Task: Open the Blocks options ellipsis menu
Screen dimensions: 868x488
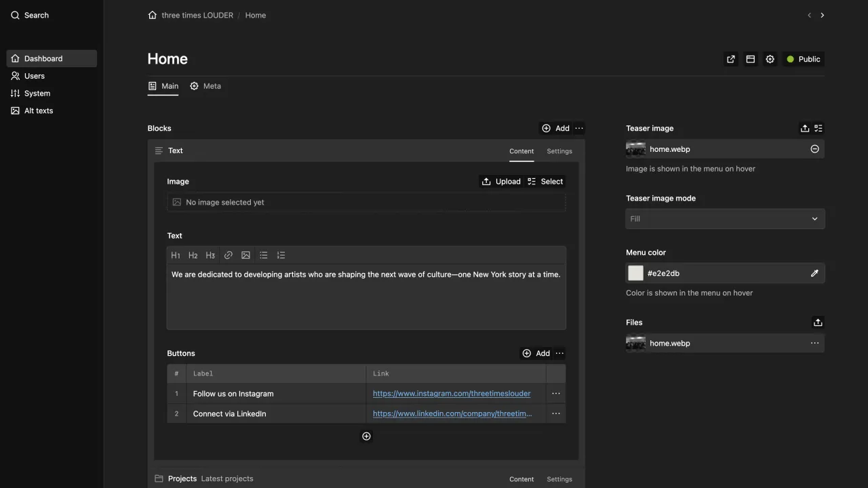Action: point(579,128)
